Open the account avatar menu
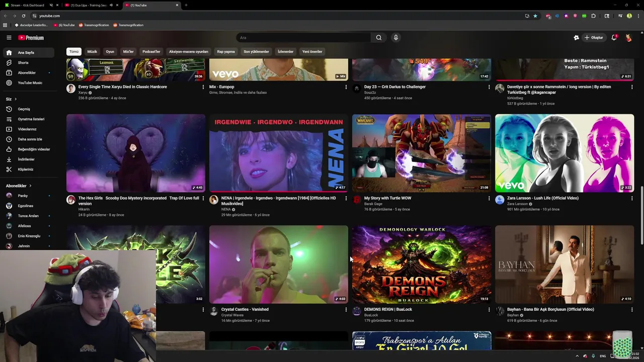Viewport: 644px width, 362px height. click(x=628, y=38)
